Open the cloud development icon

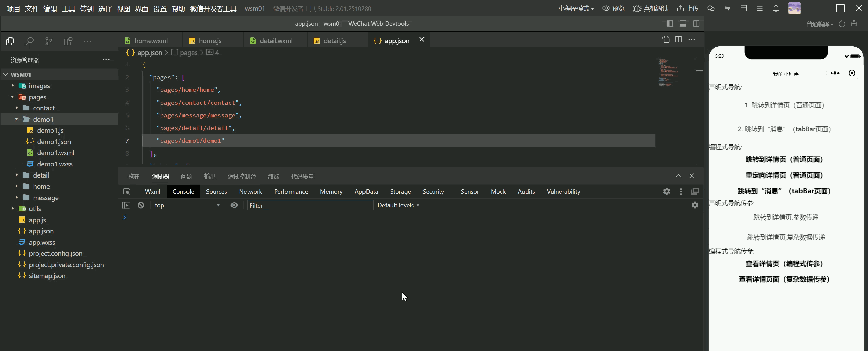pos(711,8)
